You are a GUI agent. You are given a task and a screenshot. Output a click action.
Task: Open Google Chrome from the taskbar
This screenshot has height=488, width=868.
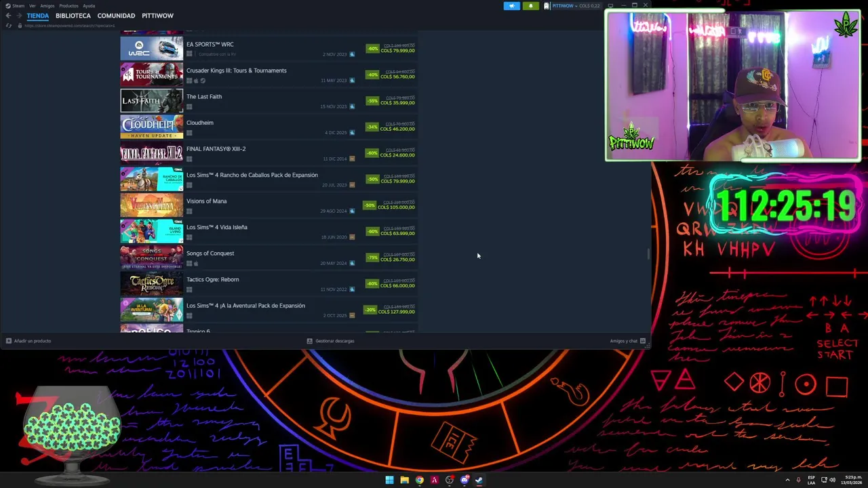419,480
